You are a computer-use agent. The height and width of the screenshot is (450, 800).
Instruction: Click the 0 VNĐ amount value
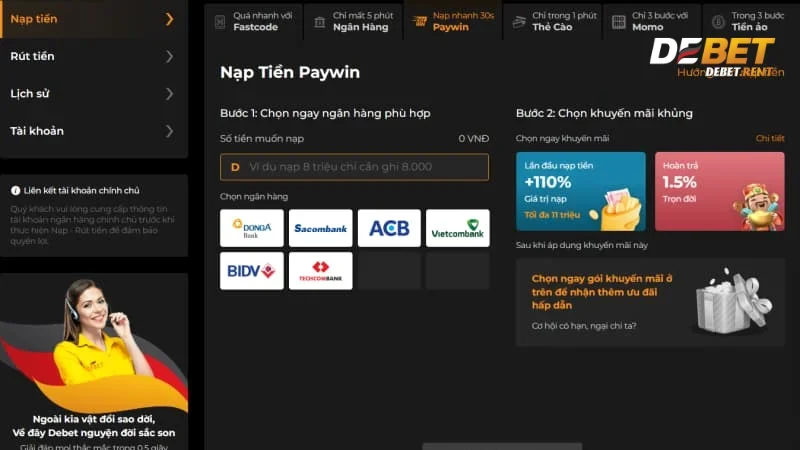pyautogui.click(x=473, y=138)
